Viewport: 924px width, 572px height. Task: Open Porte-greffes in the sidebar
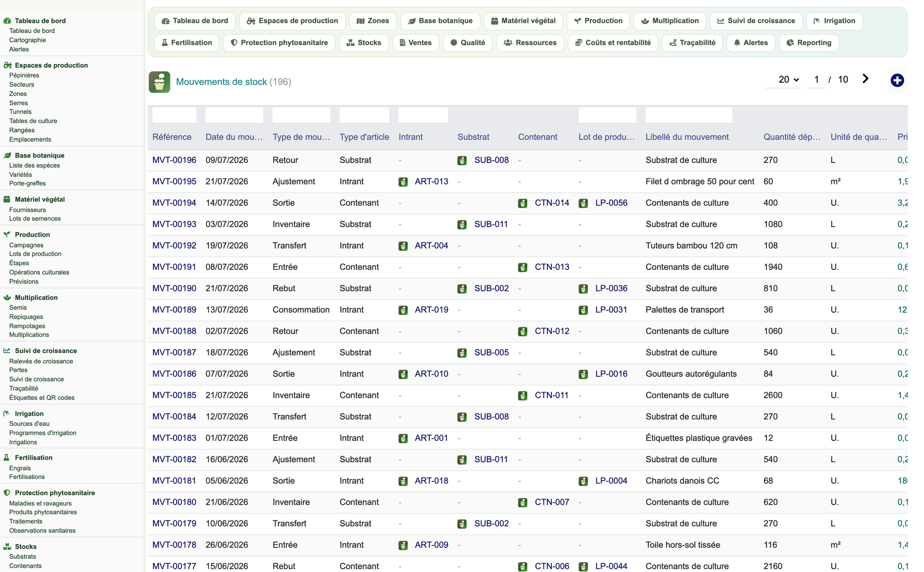tap(28, 183)
